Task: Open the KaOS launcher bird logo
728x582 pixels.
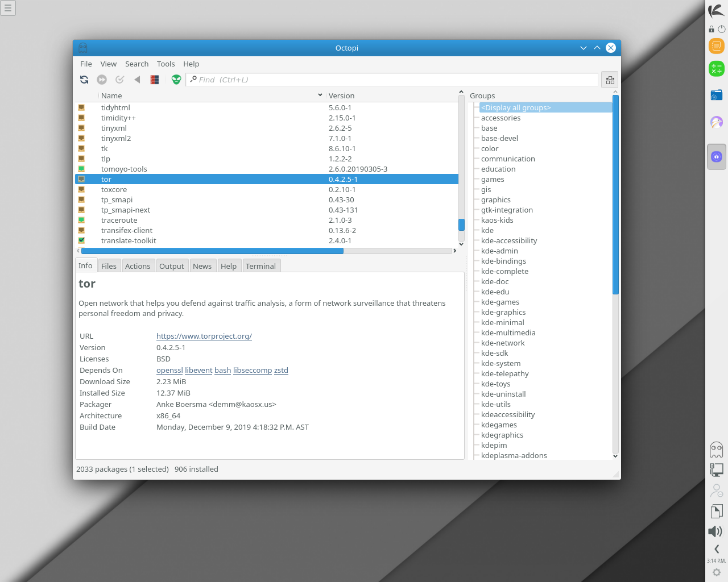Action: click(x=716, y=10)
